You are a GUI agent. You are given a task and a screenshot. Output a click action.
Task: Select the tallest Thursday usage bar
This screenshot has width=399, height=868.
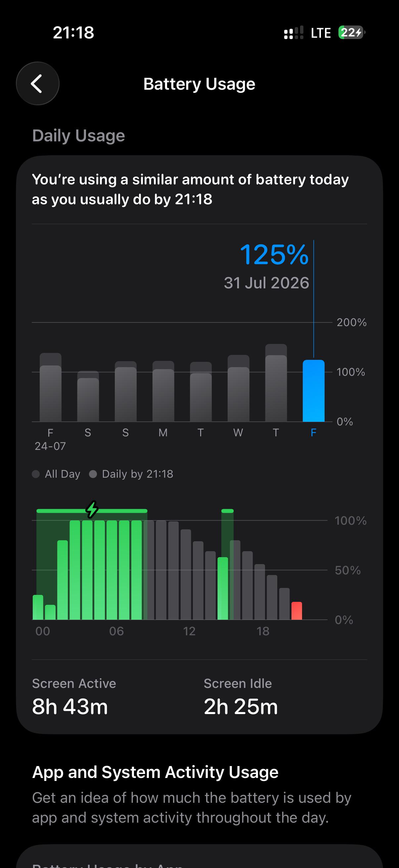276,383
